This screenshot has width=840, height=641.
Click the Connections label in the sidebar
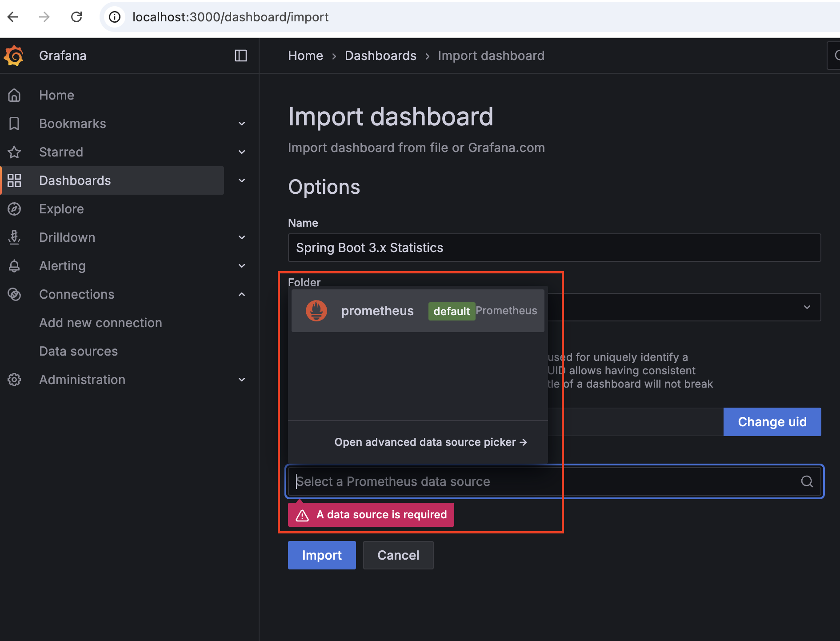coord(76,294)
